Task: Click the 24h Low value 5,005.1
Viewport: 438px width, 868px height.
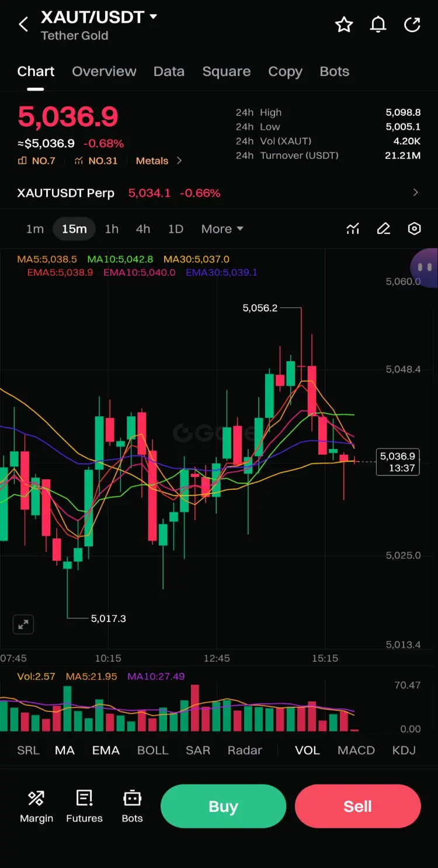Action: pyautogui.click(x=403, y=127)
